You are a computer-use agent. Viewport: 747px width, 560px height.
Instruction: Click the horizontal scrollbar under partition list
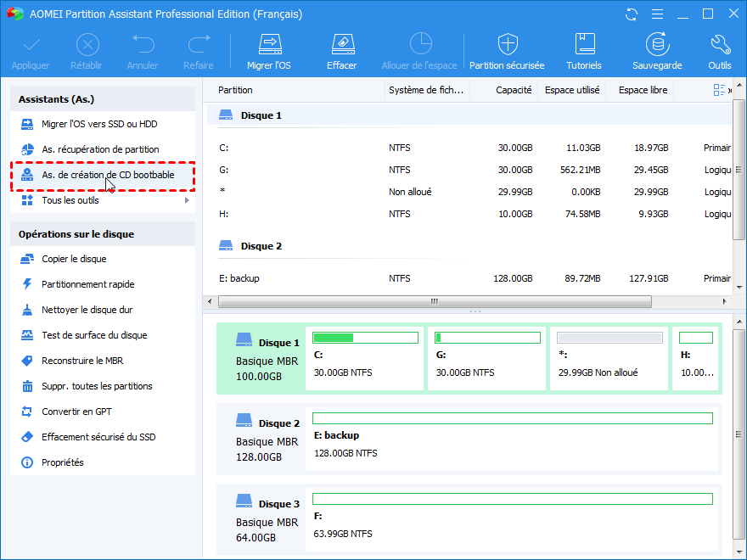pos(435,301)
